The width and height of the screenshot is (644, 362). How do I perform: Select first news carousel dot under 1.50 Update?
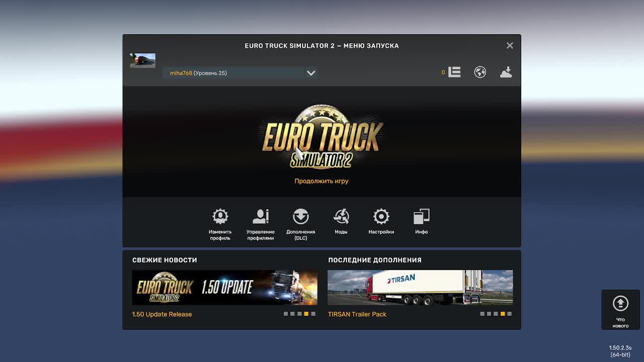(286, 314)
